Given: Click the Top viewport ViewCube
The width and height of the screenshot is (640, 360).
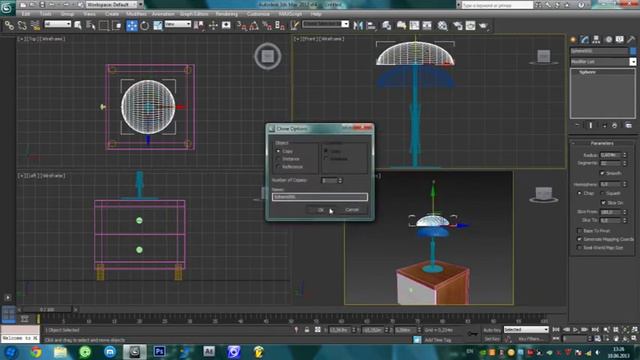Looking at the screenshot, I should [268, 56].
